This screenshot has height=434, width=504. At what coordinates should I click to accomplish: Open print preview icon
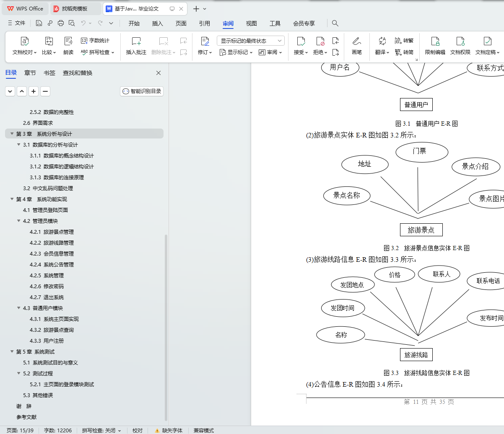[72, 23]
